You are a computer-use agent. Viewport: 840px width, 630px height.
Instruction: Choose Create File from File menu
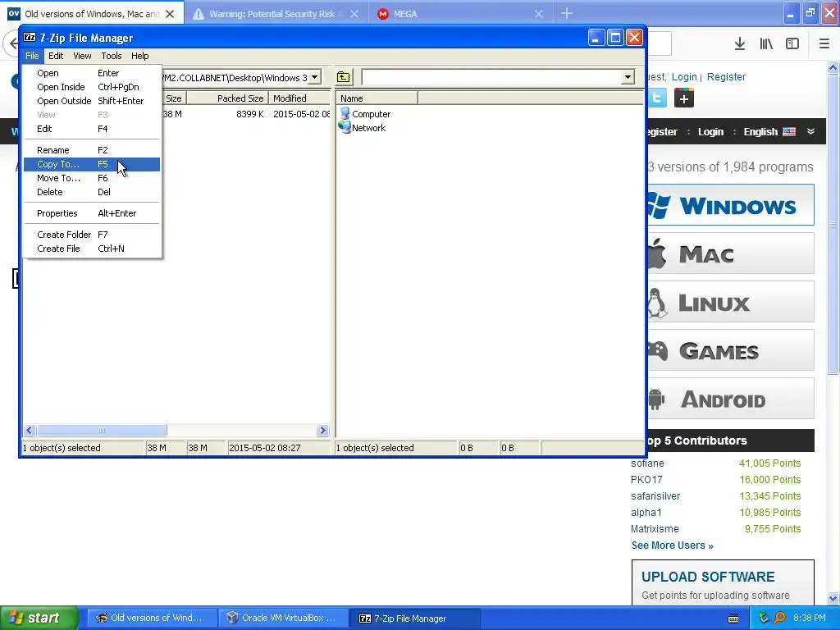click(92, 249)
